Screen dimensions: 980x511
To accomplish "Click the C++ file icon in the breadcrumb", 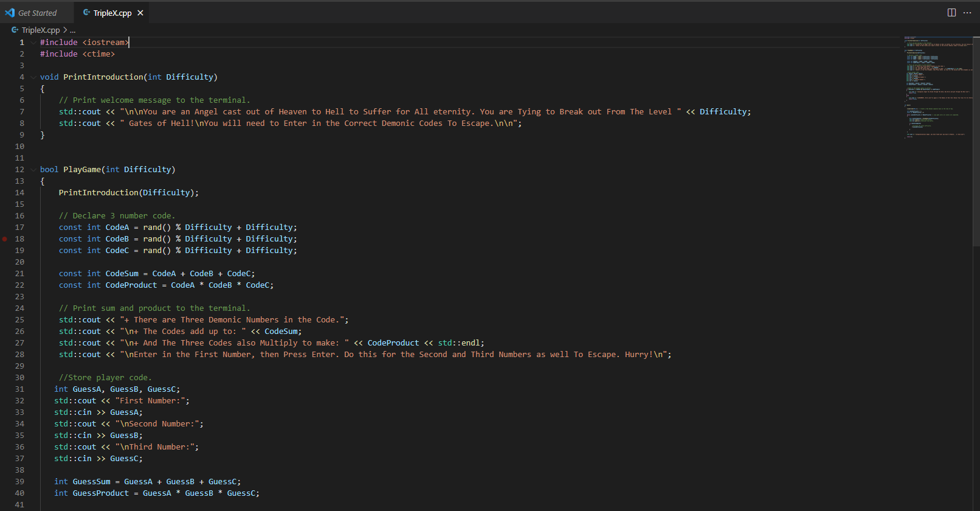I will click(x=15, y=30).
